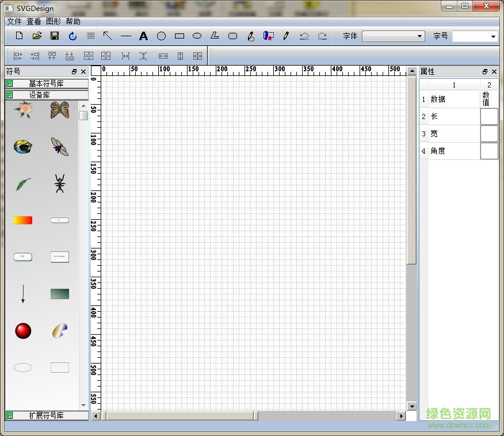Click the undo arrow icon

pyautogui.click(x=304, y=36)
